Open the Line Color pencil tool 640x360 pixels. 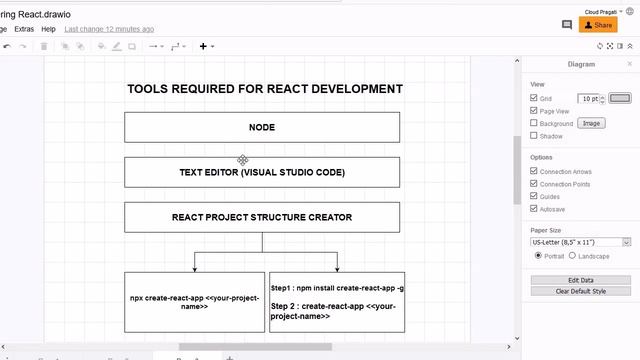click(117, 47)
